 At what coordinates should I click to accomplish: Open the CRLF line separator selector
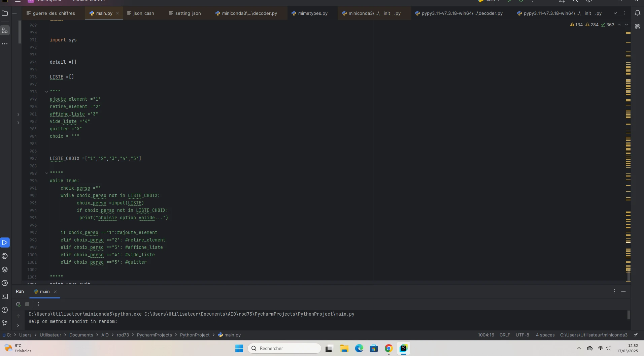[504, 335]
